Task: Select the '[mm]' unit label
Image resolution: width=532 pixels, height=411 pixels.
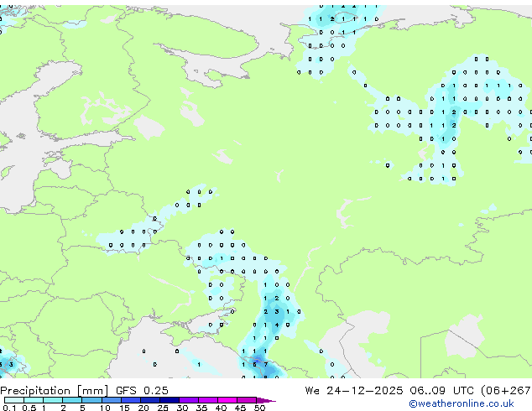Action: pyautogui.click(x=93, y=391)
